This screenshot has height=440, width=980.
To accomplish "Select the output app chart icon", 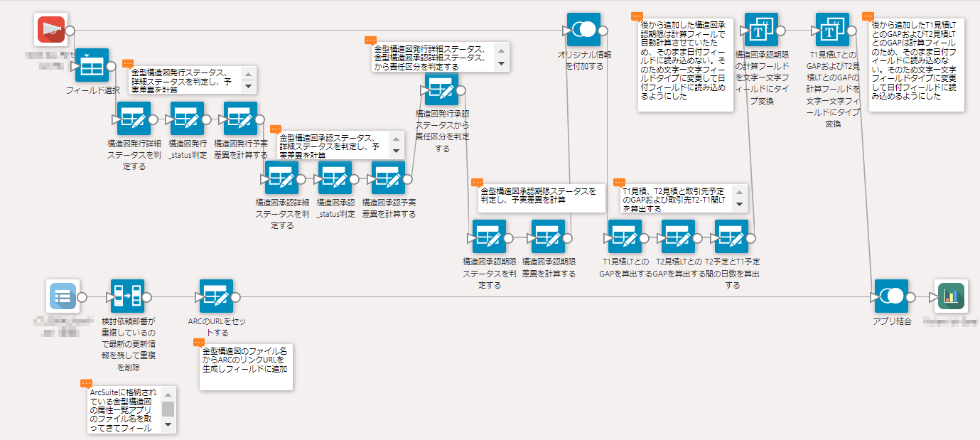I will pos(951,297).
